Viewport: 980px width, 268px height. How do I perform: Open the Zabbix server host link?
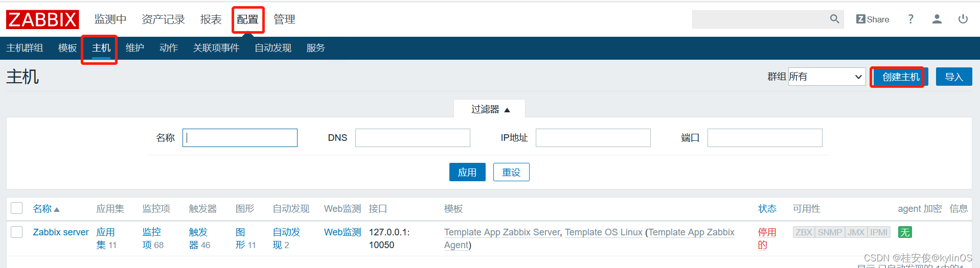pyautogui.click(x=61, y=232)
